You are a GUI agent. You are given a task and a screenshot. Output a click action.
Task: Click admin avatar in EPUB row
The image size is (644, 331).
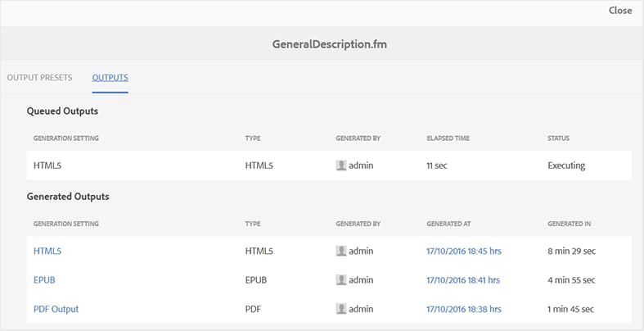coord(341,279)
